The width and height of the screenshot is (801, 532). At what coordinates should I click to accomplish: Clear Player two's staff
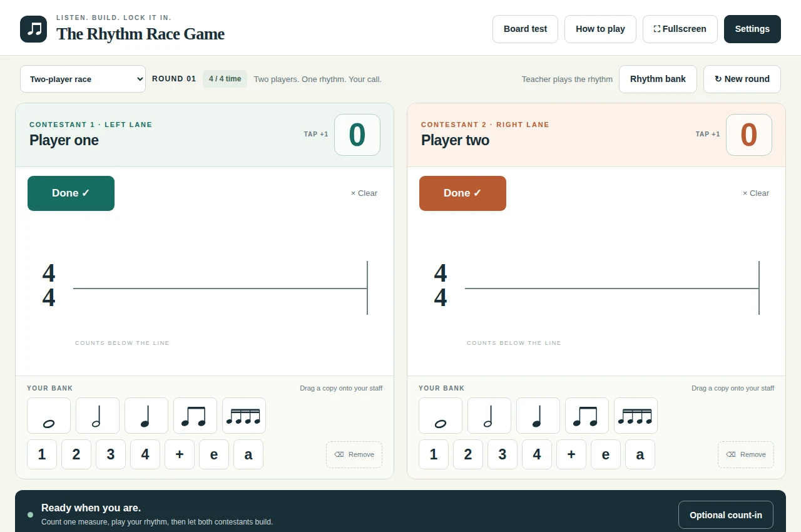click(x=756, y=193)
